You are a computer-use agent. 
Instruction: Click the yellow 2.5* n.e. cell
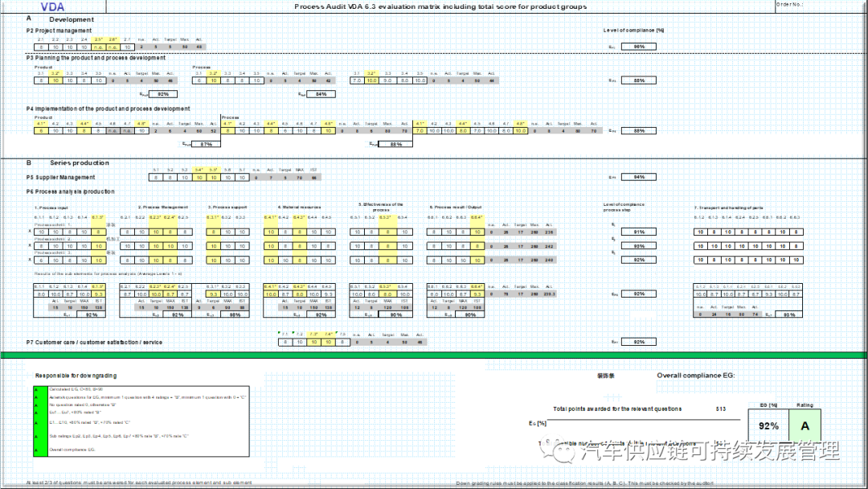[x=99, y=47]
